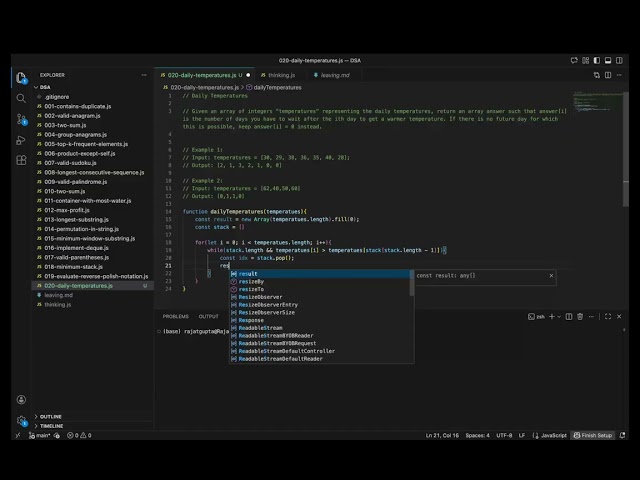Change language mode from JavaScript
The height and width of the screenshot is (480, 640).
pos(553,435)
